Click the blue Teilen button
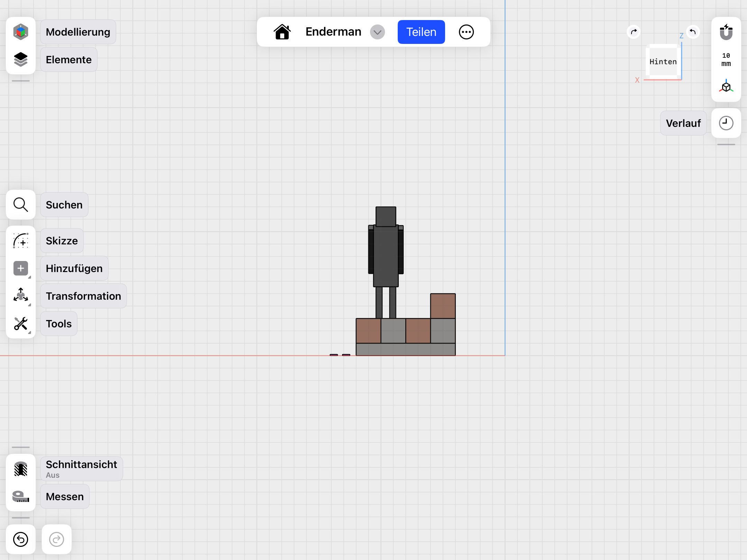This screenshot has height=560, width=747. 421,32
